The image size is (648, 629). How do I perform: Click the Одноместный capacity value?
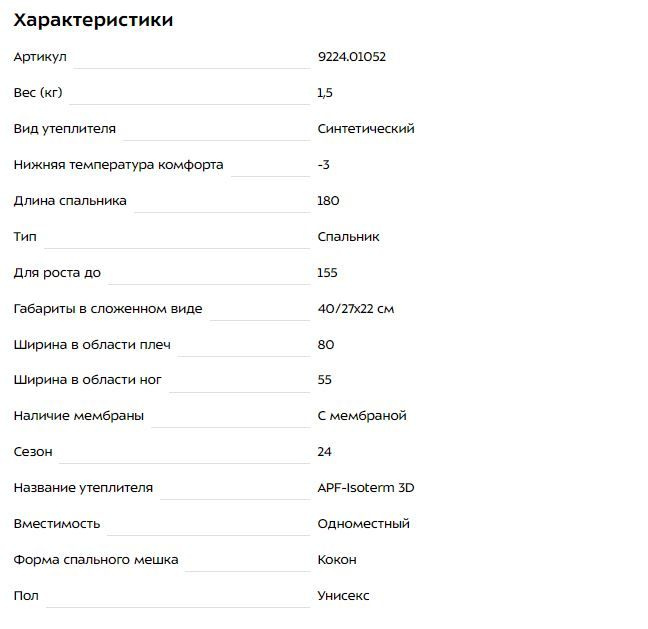point(364,524)
